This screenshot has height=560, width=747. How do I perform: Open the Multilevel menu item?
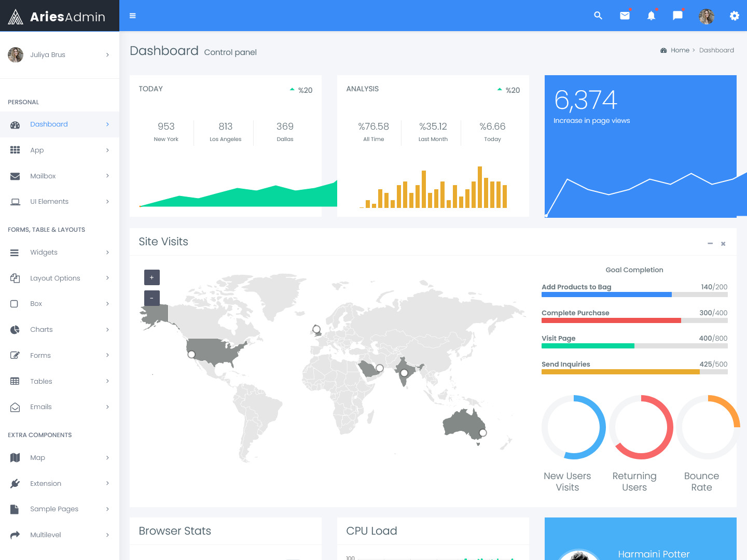(x=60, y=535)
